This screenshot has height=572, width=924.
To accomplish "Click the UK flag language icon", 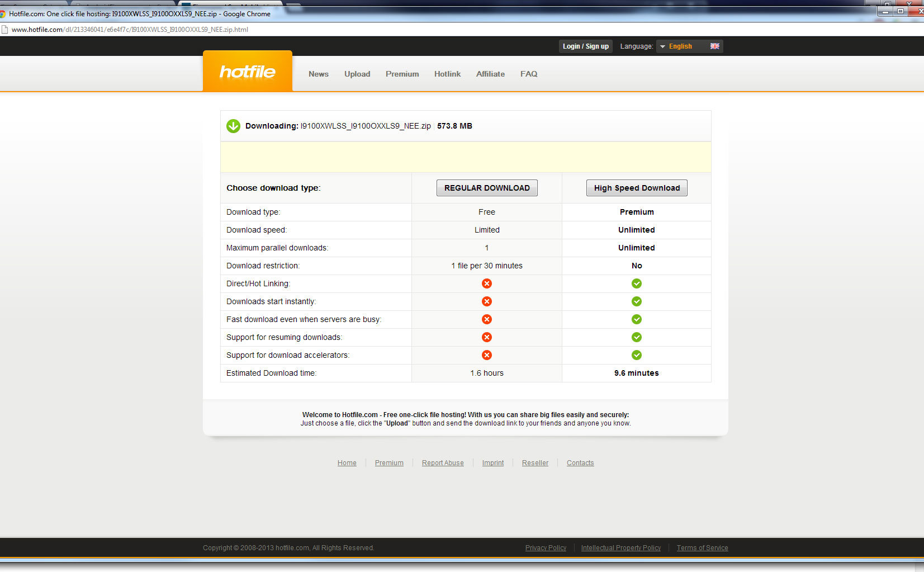I will 714,46.
